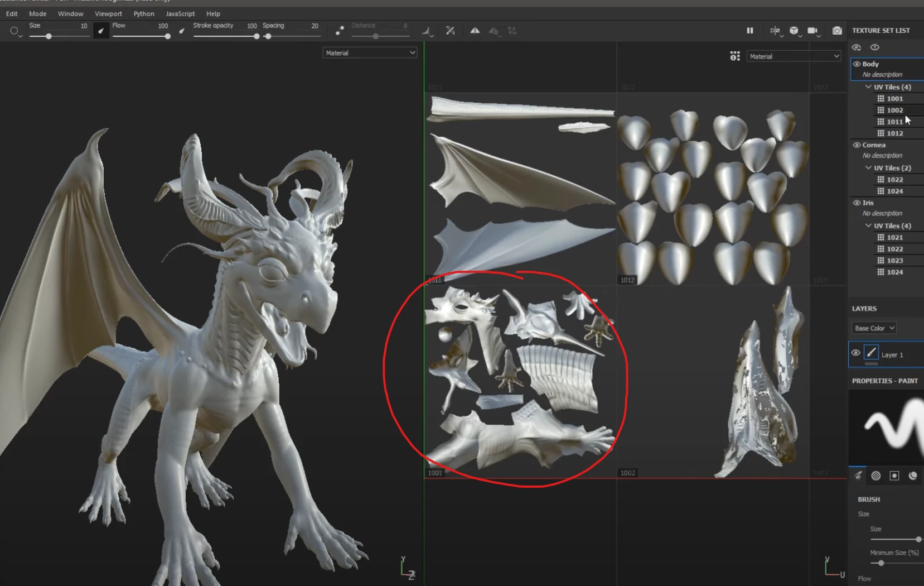The image size is (924, 586).
Task: Open the Window menu
Action: click(x=71, y=13)
